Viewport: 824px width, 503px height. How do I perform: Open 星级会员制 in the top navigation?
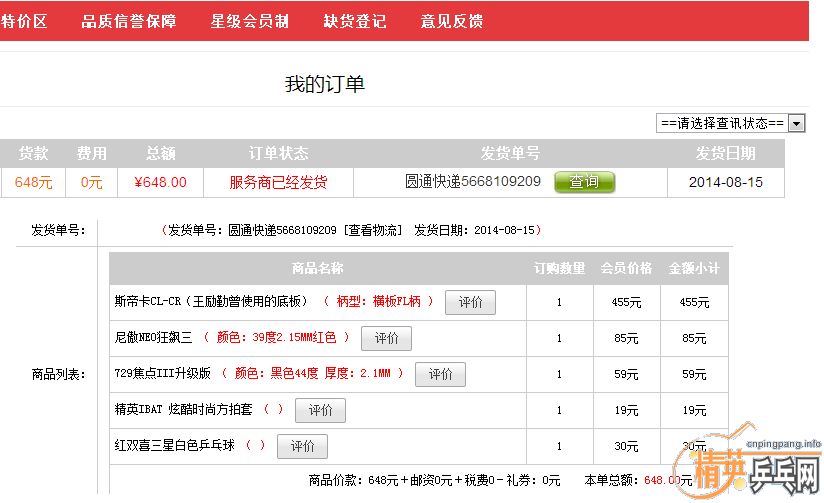click(x=250, y=21)
